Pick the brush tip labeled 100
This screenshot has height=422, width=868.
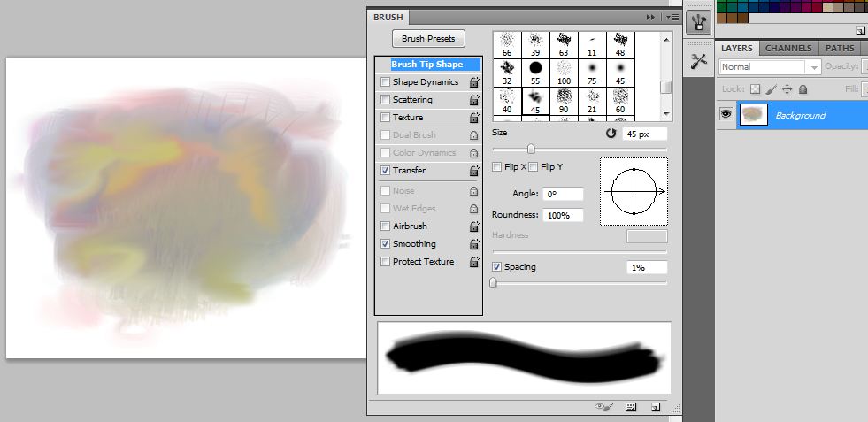click(x=564, y=73)
